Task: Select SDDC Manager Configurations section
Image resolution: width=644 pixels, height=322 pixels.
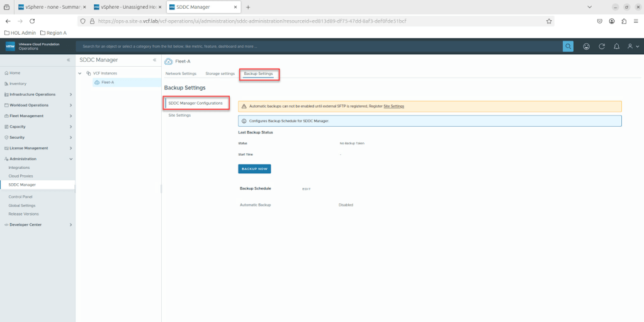Action: pos(196,103)
